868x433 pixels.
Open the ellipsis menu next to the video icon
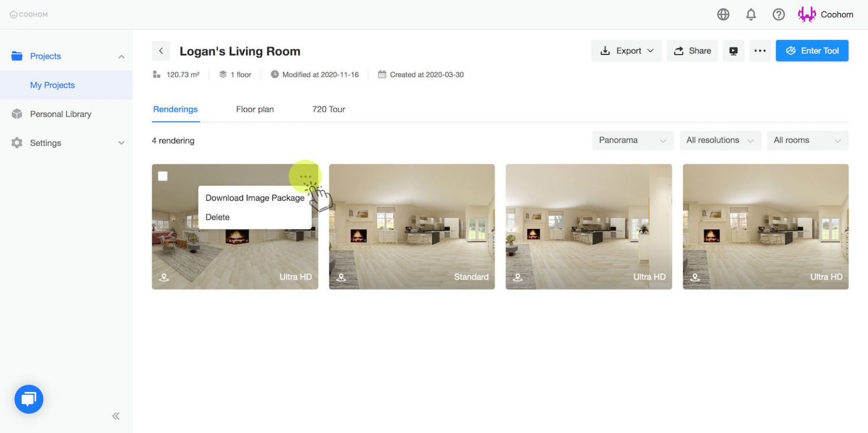point(759,51)
